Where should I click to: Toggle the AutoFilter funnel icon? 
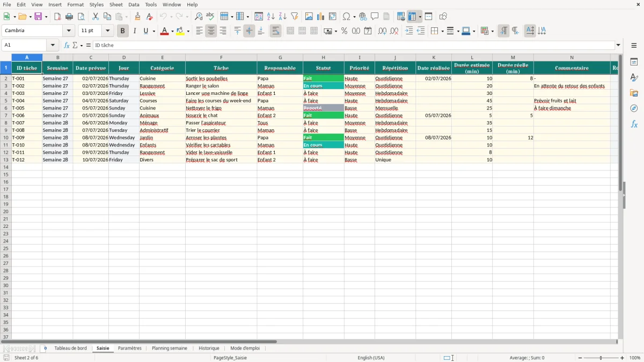point(295,17)
